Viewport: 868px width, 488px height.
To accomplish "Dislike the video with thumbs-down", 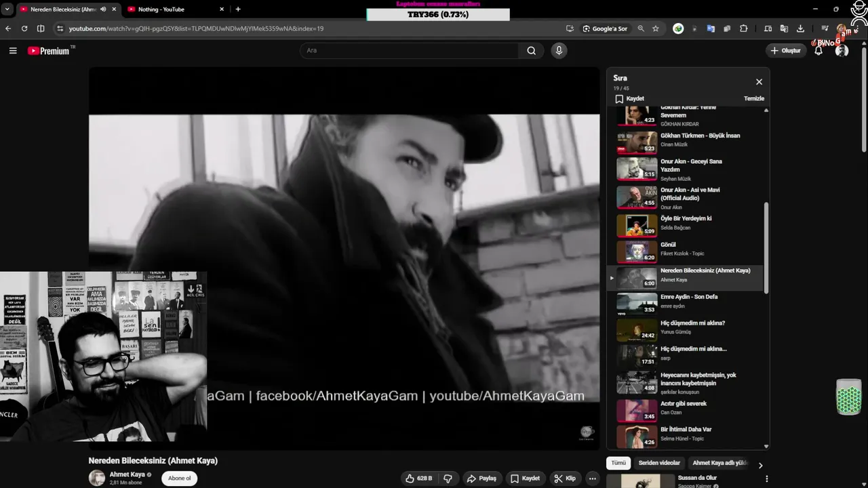I will [x=448, y=478].
